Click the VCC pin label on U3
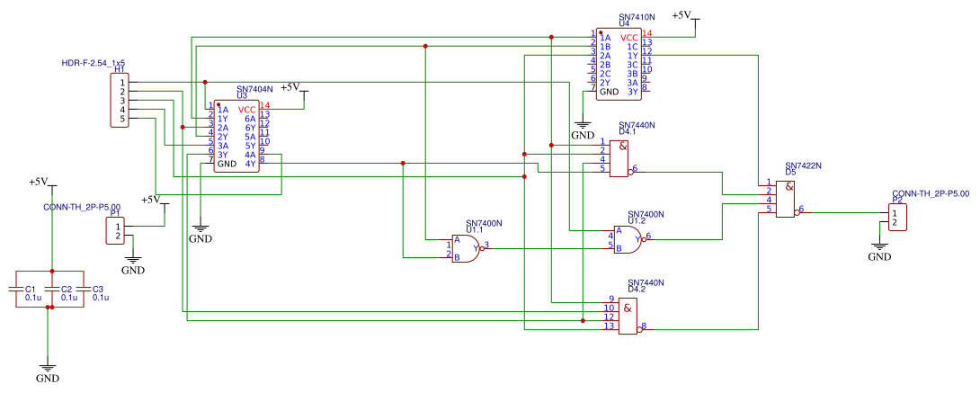The image size is (980, 393). click(247, 110)
